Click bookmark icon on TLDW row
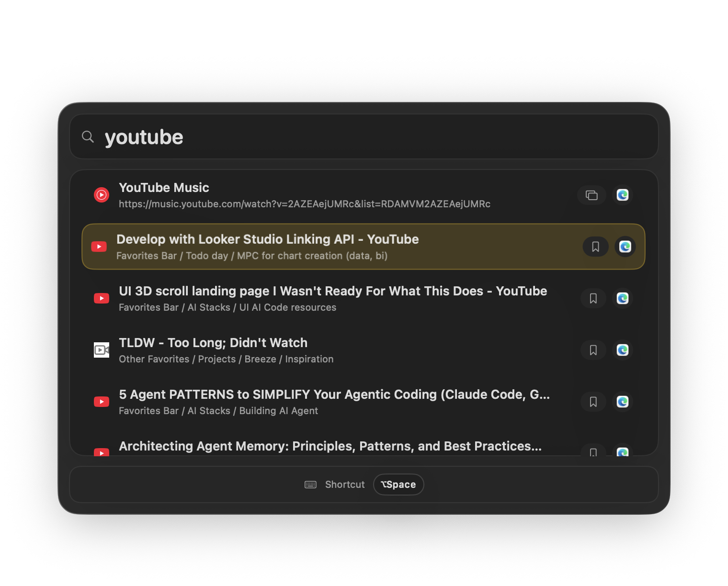 coord(593,350)
